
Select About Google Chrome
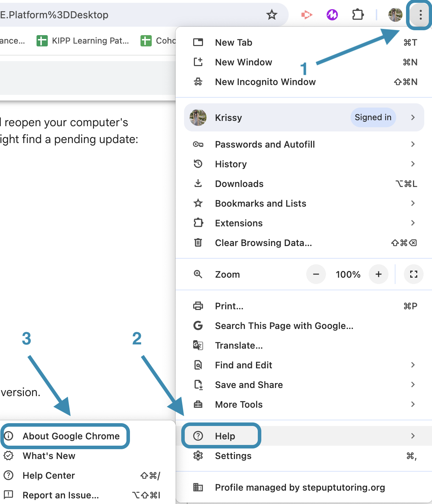pyautogui.click(x=71, y=436)
